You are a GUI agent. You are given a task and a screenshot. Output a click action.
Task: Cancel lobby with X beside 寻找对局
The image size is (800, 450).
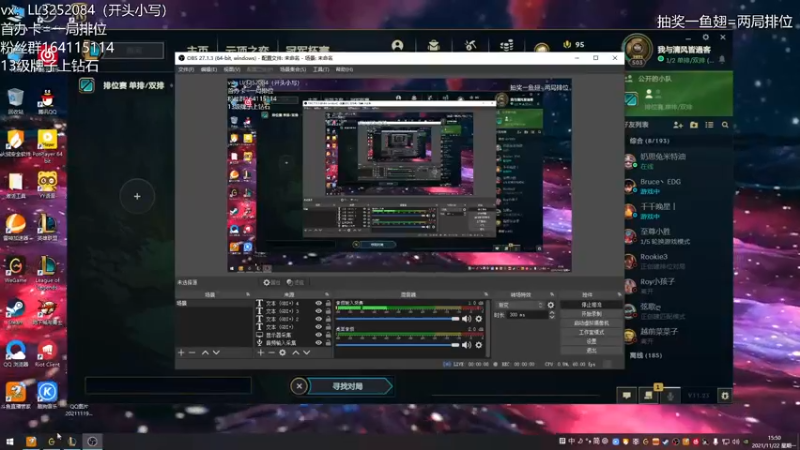(299, 386)
